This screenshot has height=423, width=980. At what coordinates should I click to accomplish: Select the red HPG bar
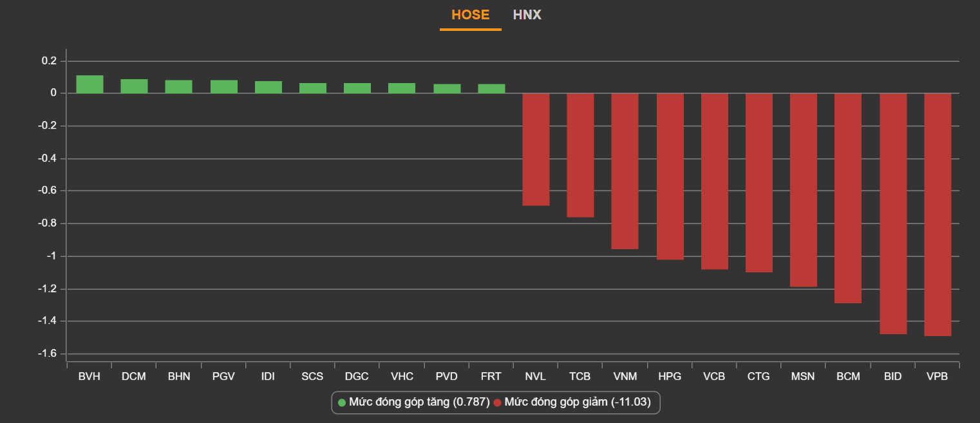[x=670, y=176]
